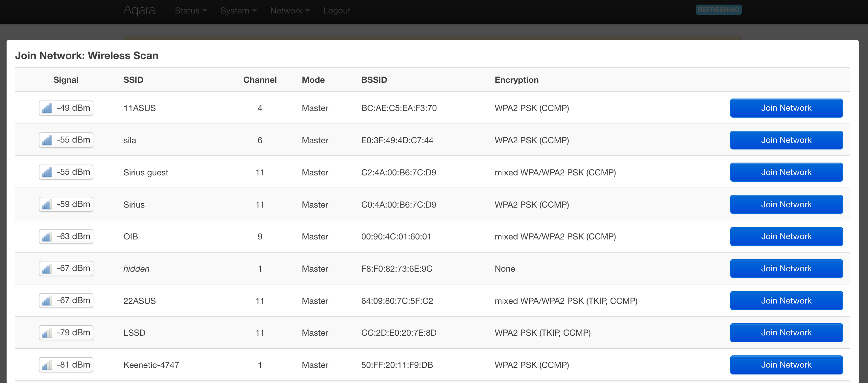The image size is (868, 383).
Task: Click the Aqara brand logo
Action: (139, 10)
